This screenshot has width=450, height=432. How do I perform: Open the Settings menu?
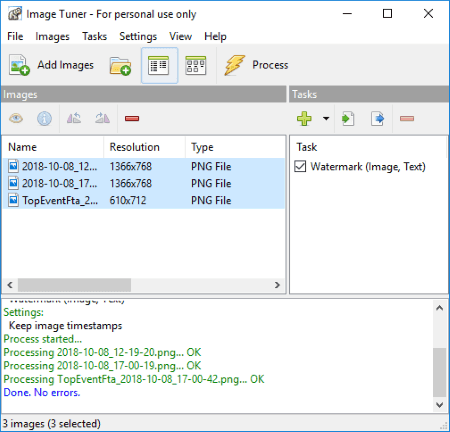(x=138, y=36)
